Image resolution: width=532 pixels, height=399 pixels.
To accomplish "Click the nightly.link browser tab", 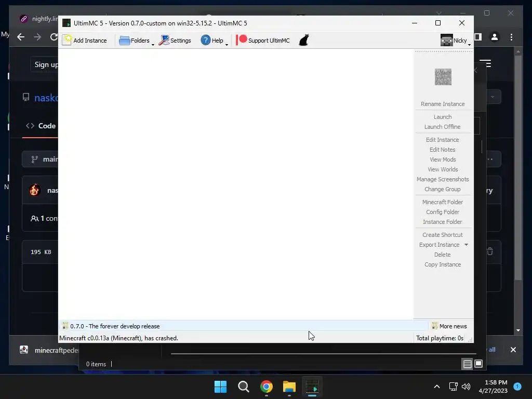I will (x=38, y=19).
